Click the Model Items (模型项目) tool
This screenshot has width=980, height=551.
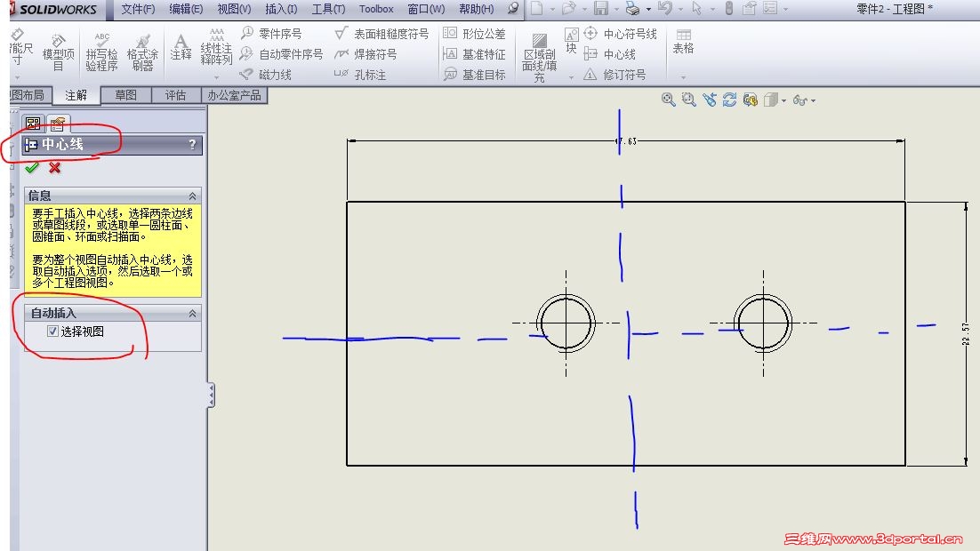click(58, 52)
